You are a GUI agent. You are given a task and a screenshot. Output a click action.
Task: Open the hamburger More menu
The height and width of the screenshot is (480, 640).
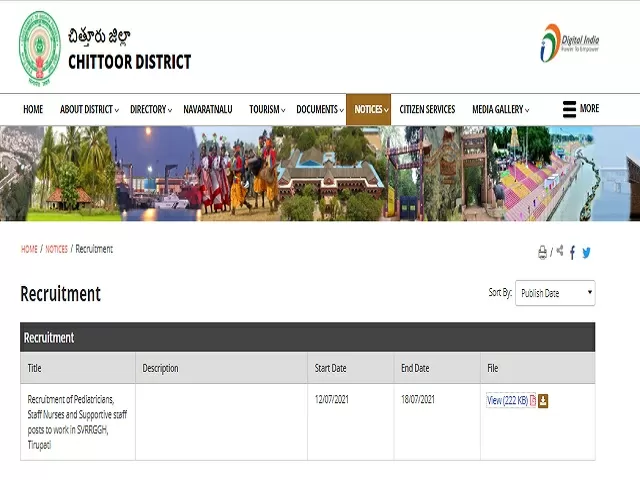581,109
